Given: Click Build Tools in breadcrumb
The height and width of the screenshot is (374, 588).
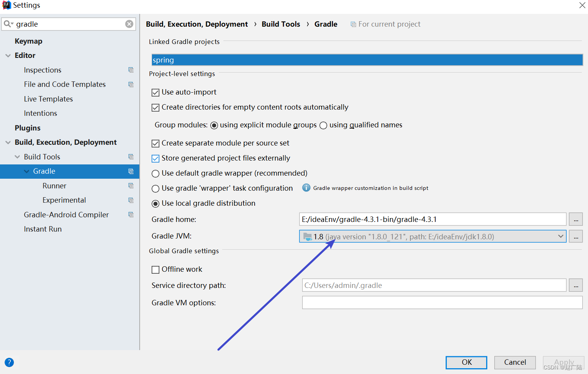Looking at the screenshot, I should [281, 24].
